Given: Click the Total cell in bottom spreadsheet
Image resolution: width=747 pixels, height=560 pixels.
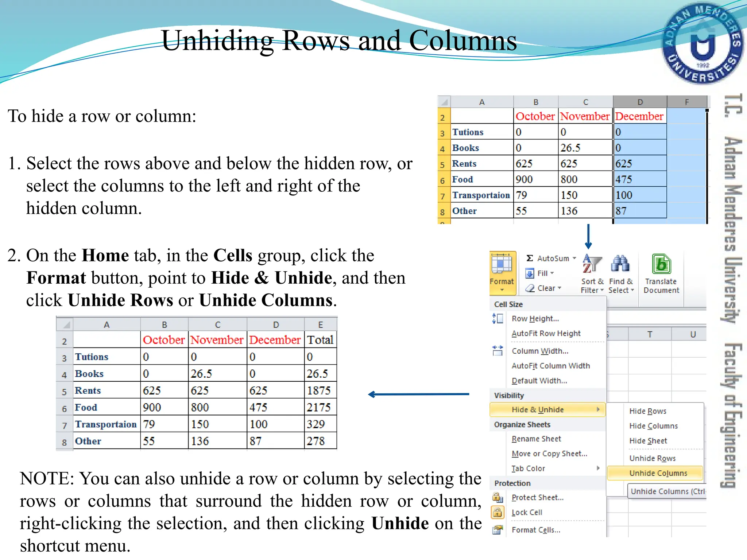Looking at the screenshot, I should click(320, 340).
